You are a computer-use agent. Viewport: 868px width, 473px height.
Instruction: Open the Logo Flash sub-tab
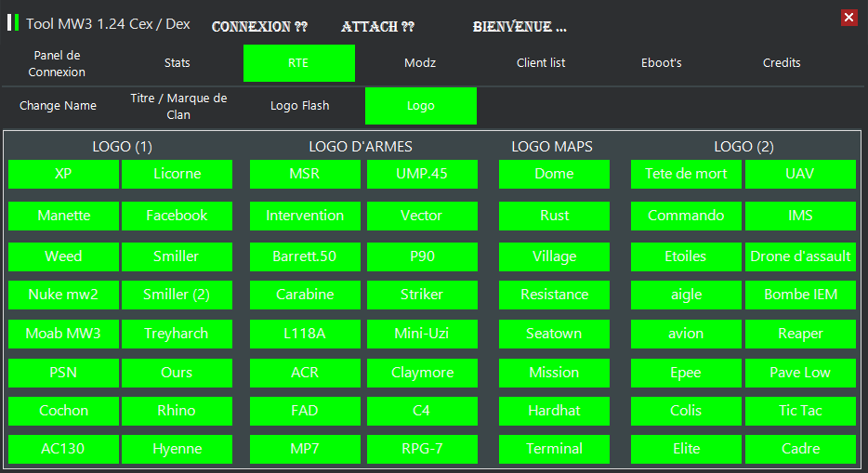299,106
